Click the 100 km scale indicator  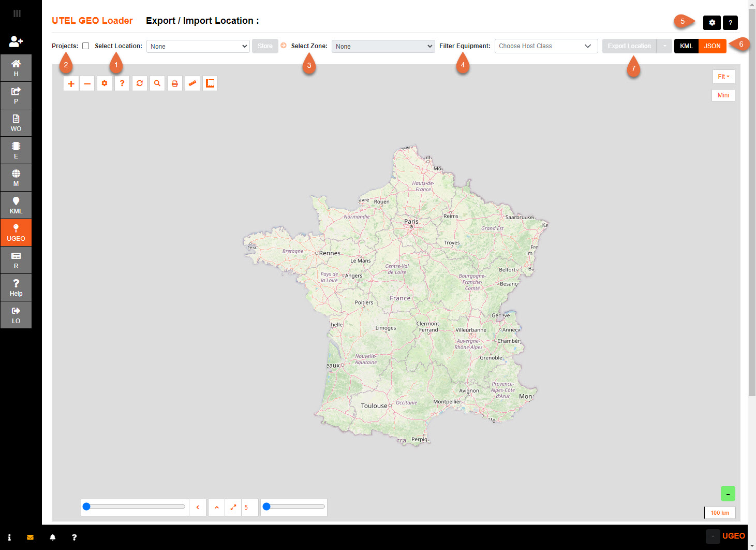(720, 513)
